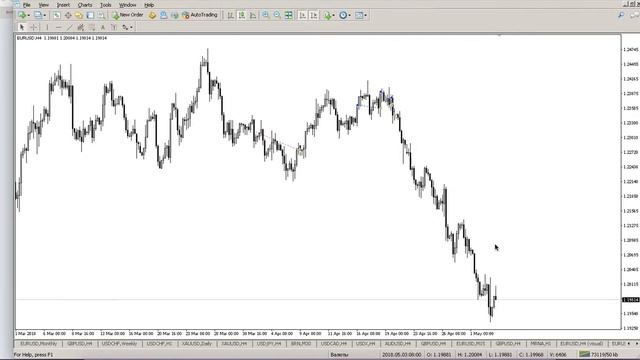Expand the Profiles dropdown arrow
The width and height of the screenshot is (640, 360).
click(x=44, y=16)
